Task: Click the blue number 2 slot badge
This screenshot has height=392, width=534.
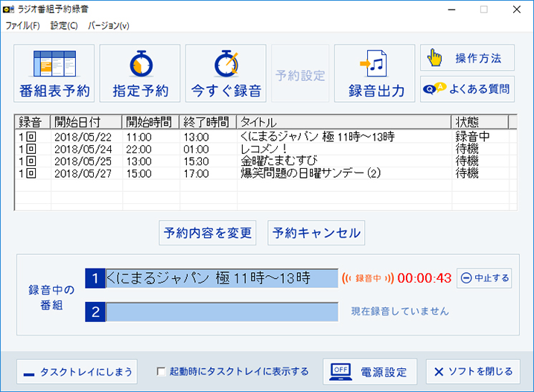Action: (95, 312)
